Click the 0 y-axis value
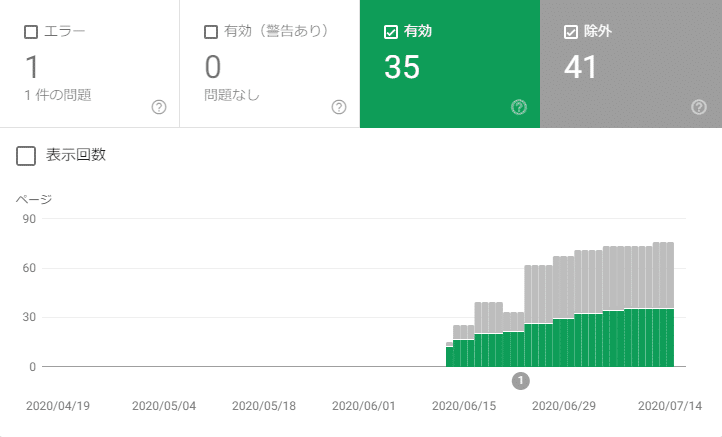722x437 pixels. pos(32,367)
